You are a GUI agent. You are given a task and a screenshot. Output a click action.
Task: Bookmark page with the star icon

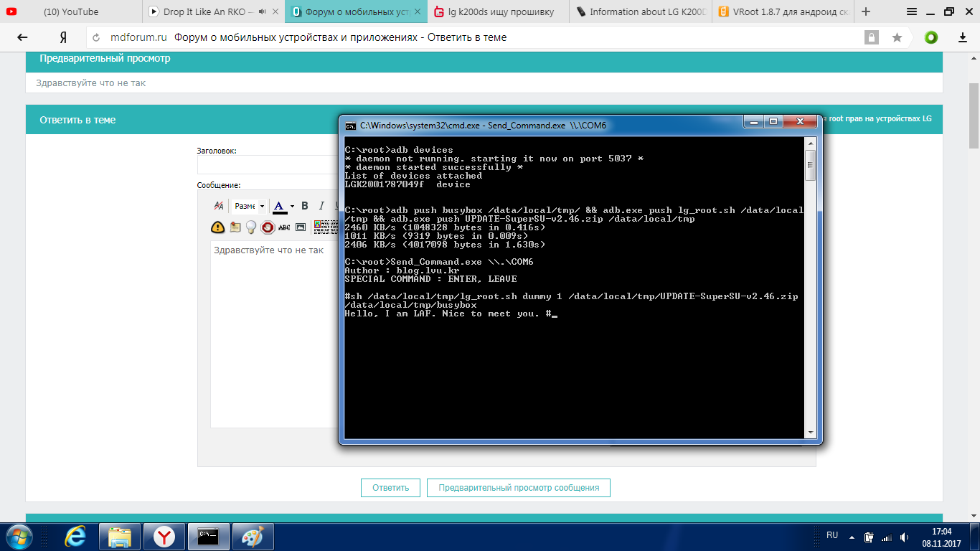[x=897, y=37]
